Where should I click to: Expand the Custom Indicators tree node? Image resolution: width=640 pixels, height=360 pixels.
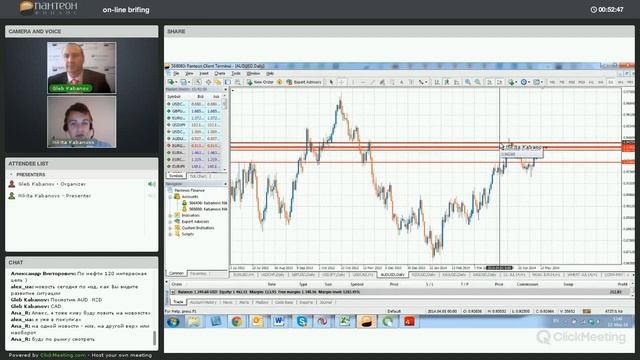[171, 228]
